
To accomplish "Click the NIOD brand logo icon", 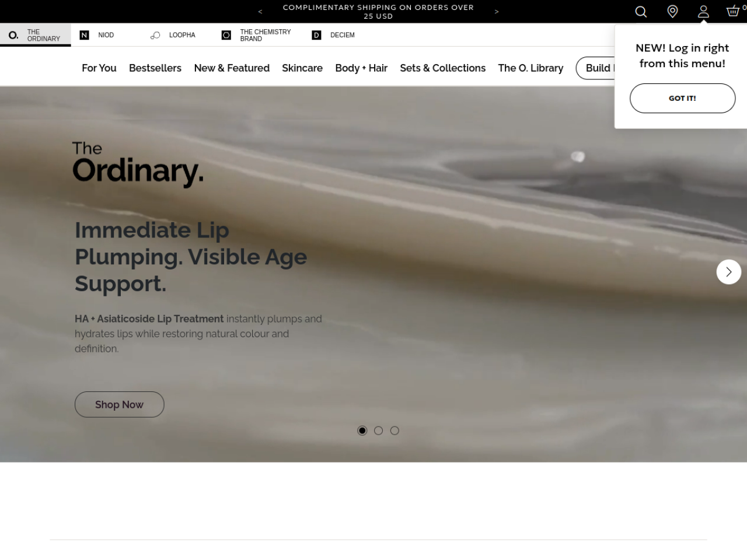I will [x=84, y=35].
